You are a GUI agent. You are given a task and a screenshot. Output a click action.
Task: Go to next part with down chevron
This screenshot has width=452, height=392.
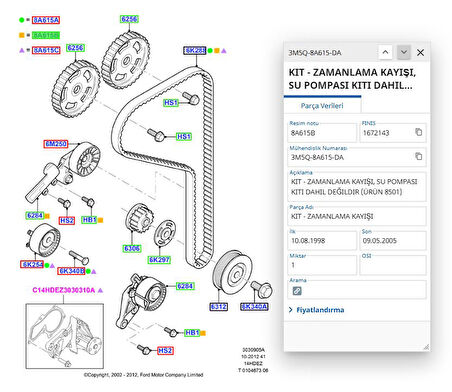point(404,52)
